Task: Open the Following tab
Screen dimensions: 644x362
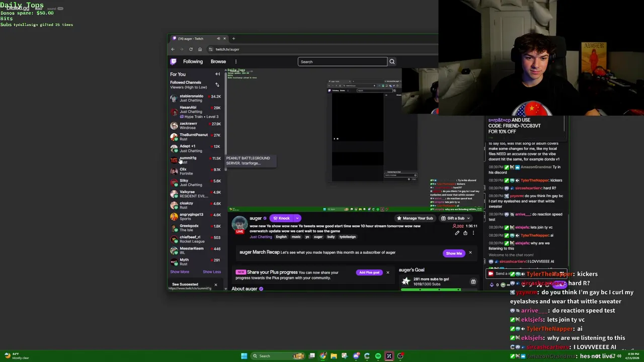Action: (193, 61)
